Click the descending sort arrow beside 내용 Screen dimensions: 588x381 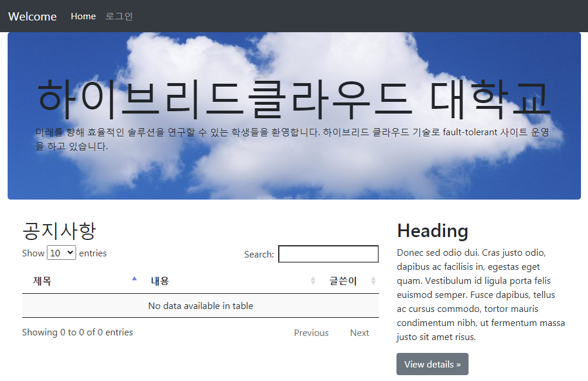[x=312, y=283]
